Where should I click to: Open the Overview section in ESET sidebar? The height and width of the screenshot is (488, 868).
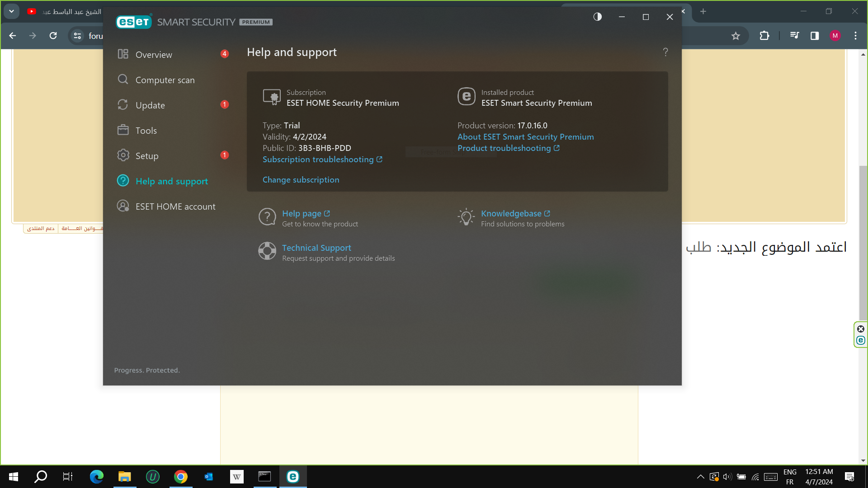click(154, 54)
